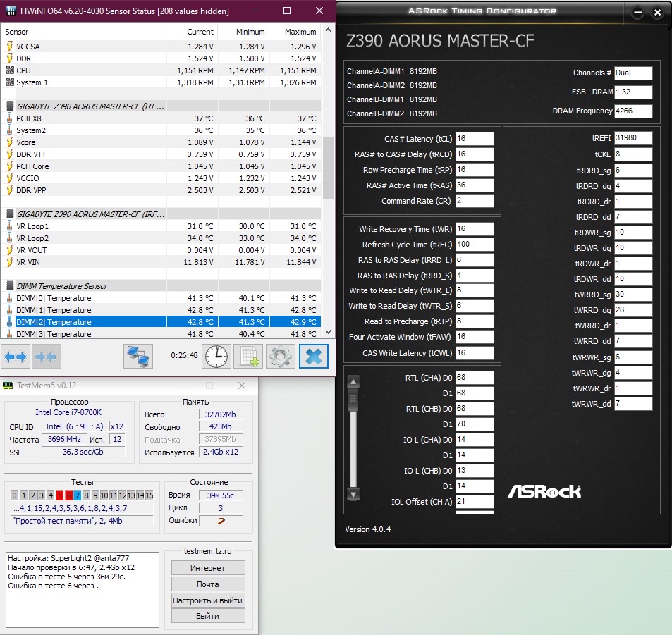Click the FSB : DRAM ratio field
672x635 pixels.
(x=633, y=92)
